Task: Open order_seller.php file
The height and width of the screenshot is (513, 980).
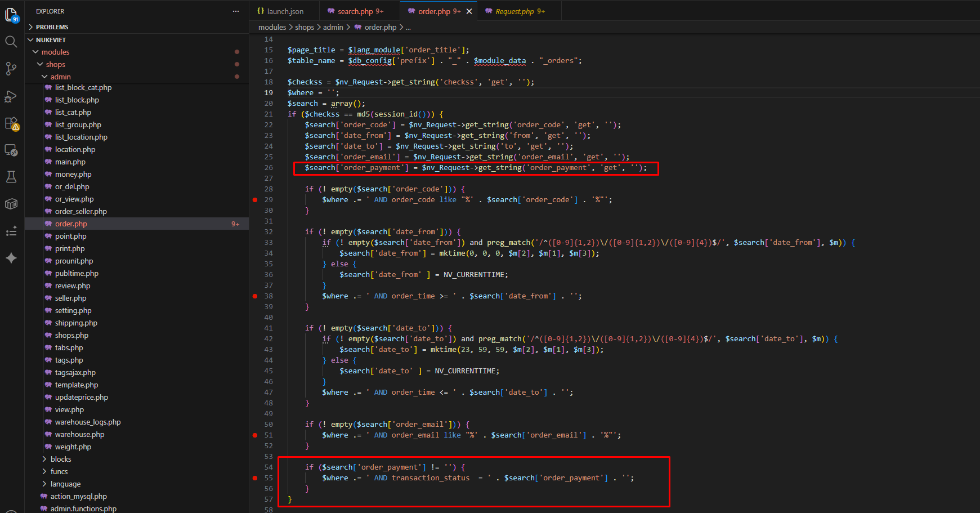Action: pos(81,212)
